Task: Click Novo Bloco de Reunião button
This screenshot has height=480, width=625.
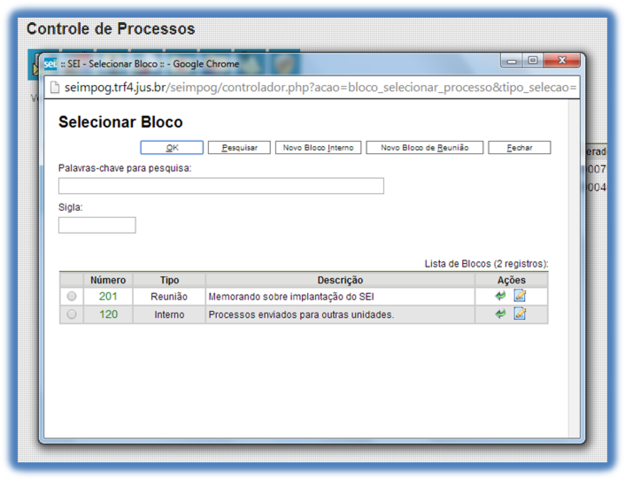Action: 424,148
